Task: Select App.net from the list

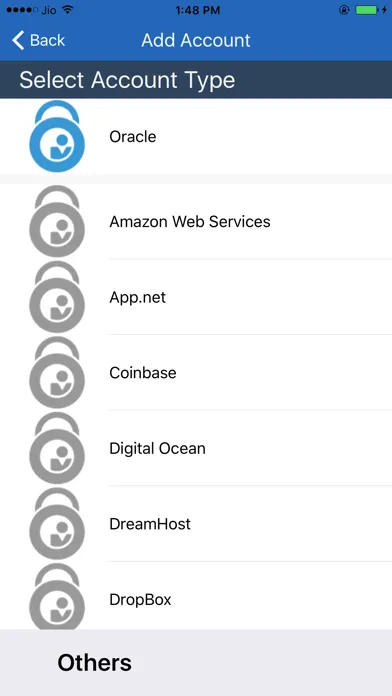Action: pyautogui.click(x=196, y=297)
